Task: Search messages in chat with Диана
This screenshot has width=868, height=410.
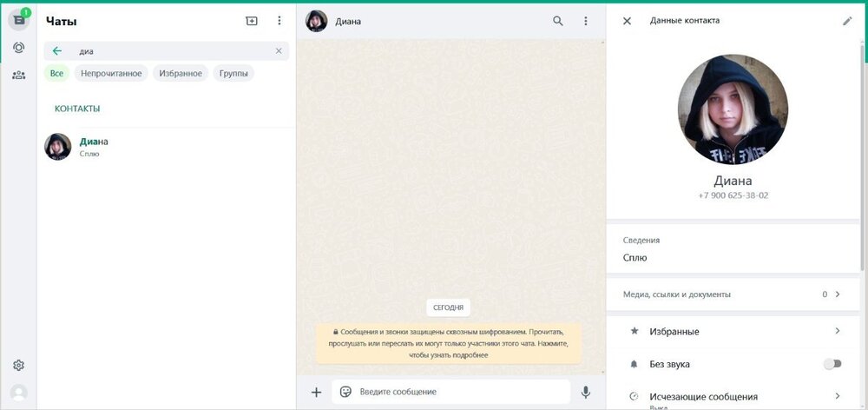Action: coord(558,21)
